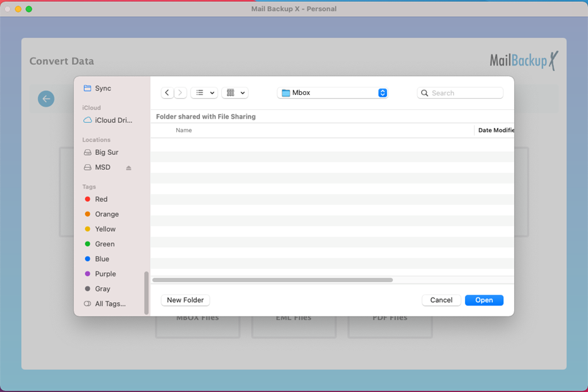
Task: Sort by Date Modified column
Action: [496, 130]
